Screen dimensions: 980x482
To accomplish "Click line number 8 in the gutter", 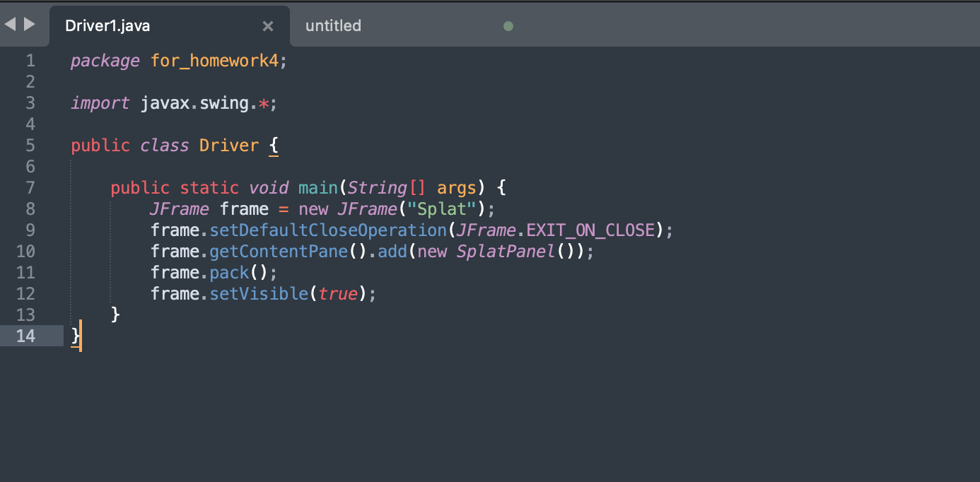I will click(30, 208).
